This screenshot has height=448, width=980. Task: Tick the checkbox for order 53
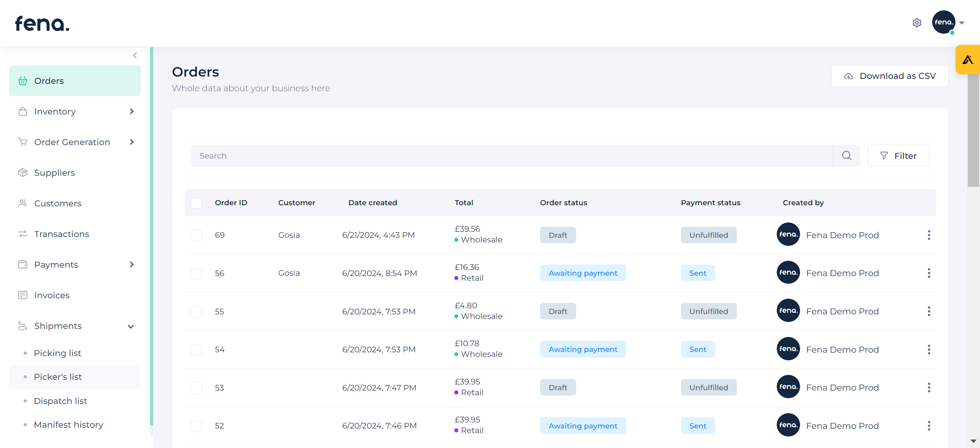pyautogui.click(x=196, y=388)
